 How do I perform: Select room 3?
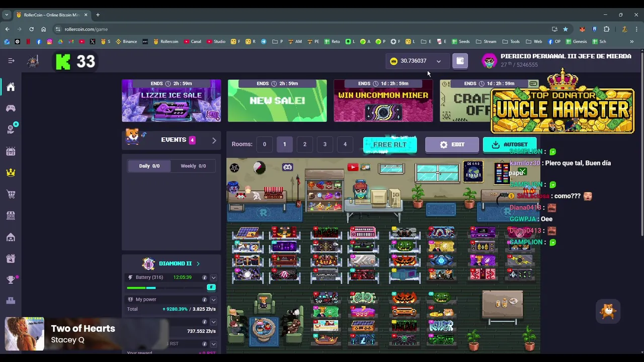325,144
